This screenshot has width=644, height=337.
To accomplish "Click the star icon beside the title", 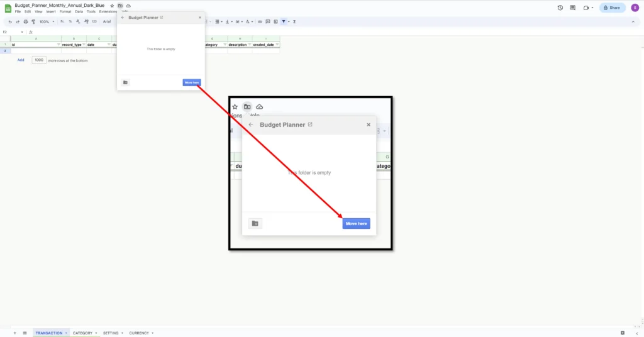I will 113,6.
